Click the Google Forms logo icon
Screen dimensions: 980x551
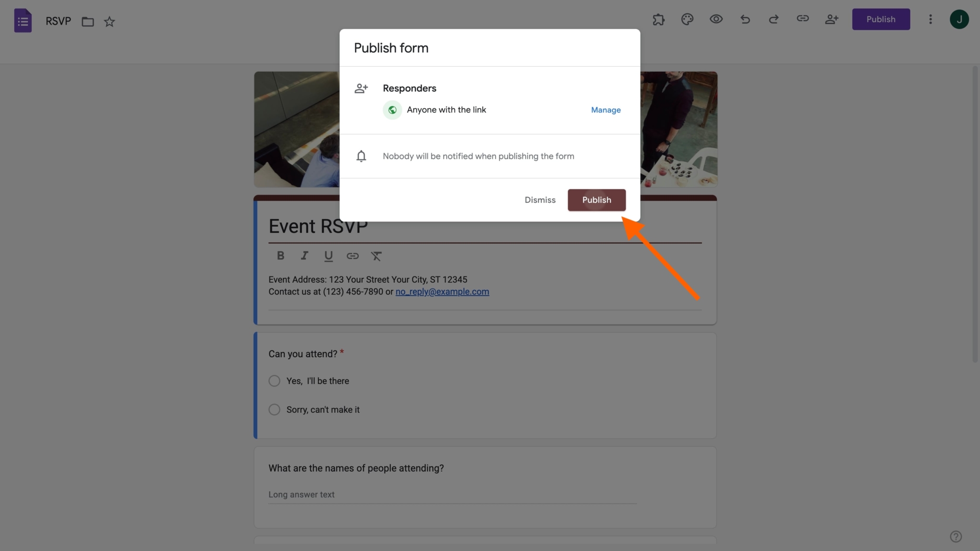[x=22, y=20]
